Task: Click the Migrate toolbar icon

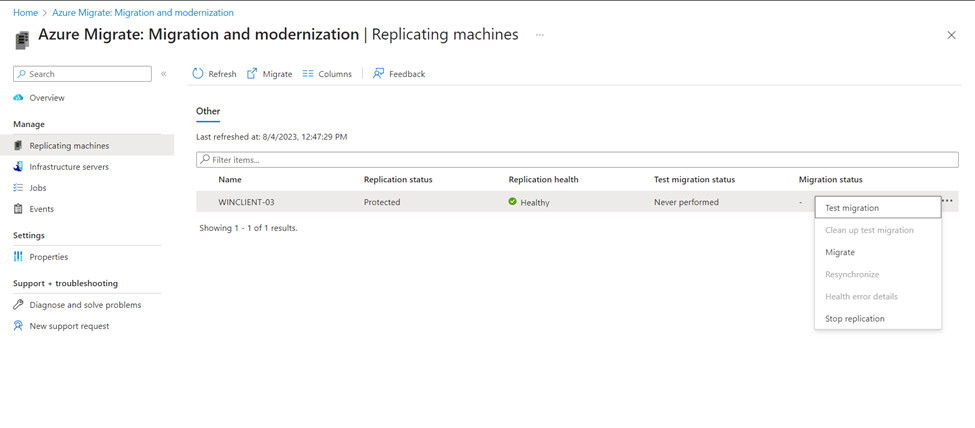Action: pyautogui.click(x=253, y=74)
